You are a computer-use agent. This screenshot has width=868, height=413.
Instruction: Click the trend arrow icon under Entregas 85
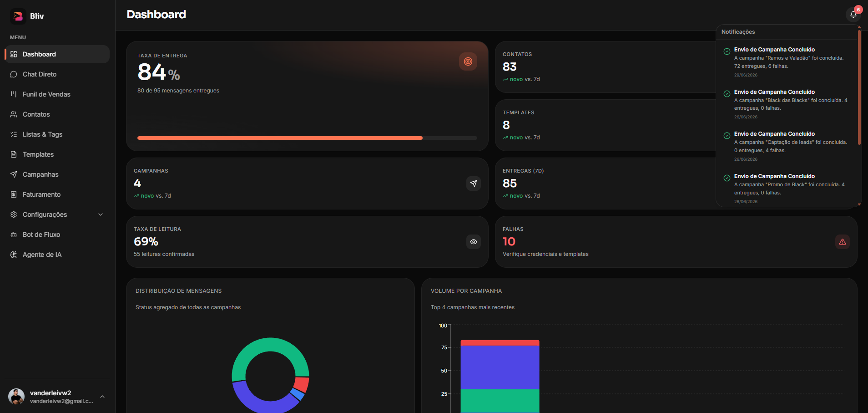505,196
